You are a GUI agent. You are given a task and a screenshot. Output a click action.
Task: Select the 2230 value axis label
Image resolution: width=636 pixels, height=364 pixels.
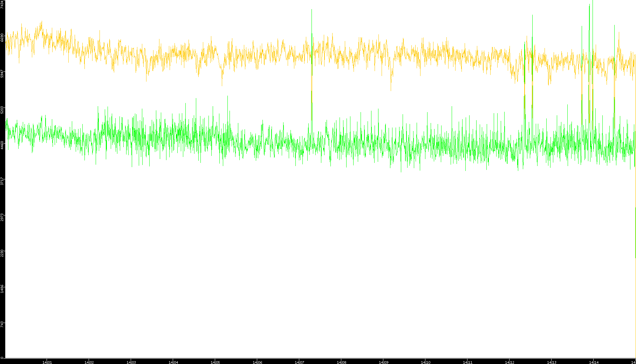2,253
